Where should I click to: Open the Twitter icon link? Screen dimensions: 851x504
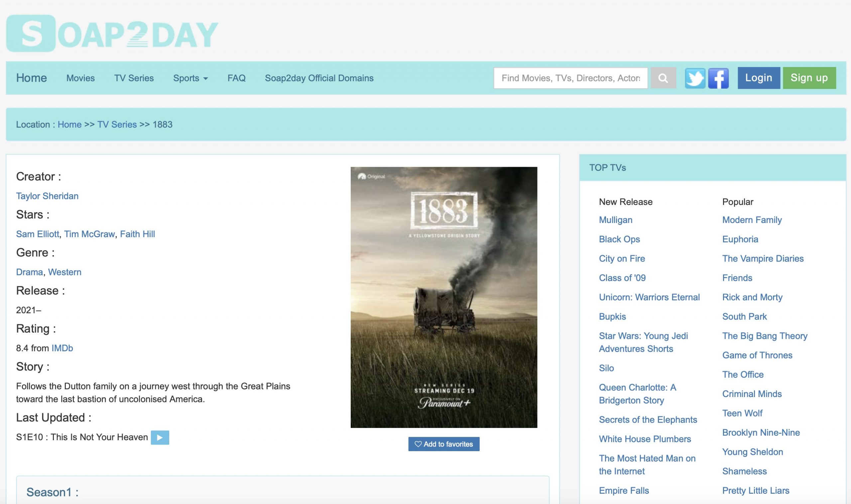pyautogui.click(x=695, y=78)
